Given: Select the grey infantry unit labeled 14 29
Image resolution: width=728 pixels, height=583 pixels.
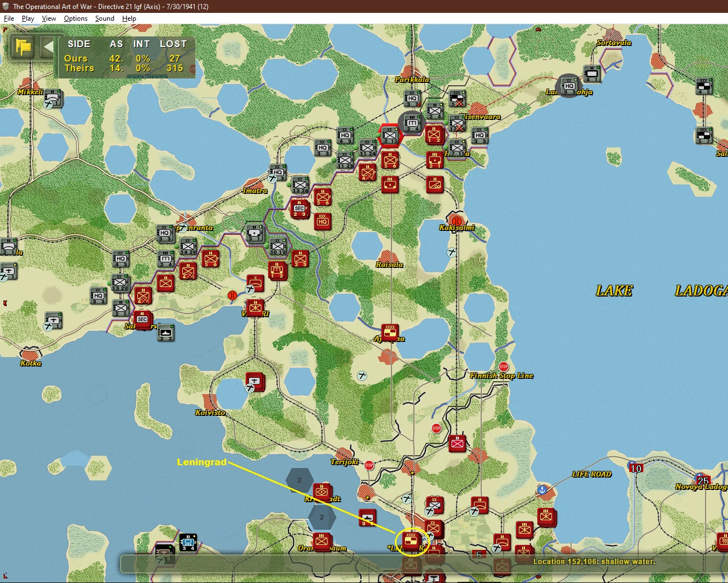Looking at the screenshot, I should 188,246.
